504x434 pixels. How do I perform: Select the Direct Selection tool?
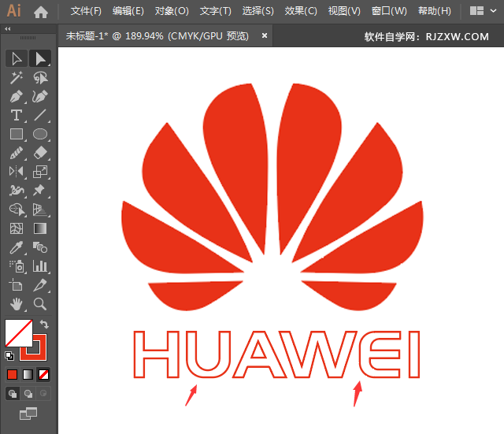point(40,58)
